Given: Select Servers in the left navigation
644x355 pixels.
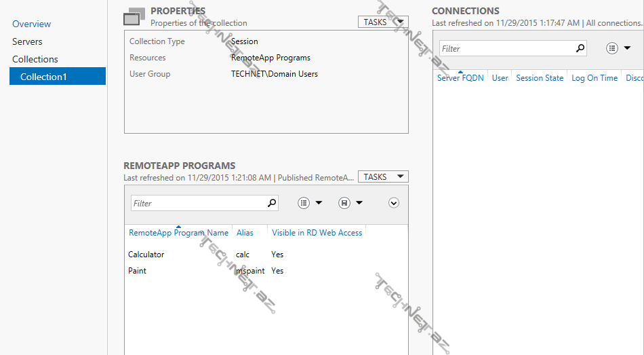Looking at the screenshot, I should pos(27,41).
